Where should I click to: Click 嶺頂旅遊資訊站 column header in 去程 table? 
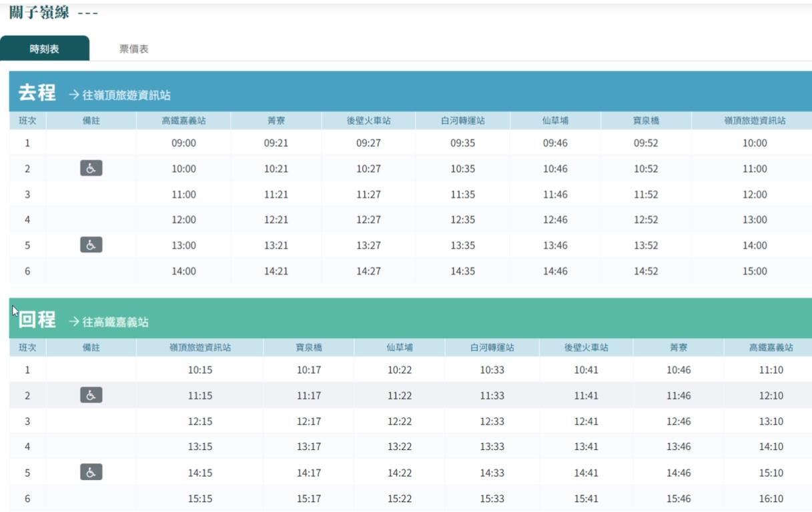pos(755,121)
